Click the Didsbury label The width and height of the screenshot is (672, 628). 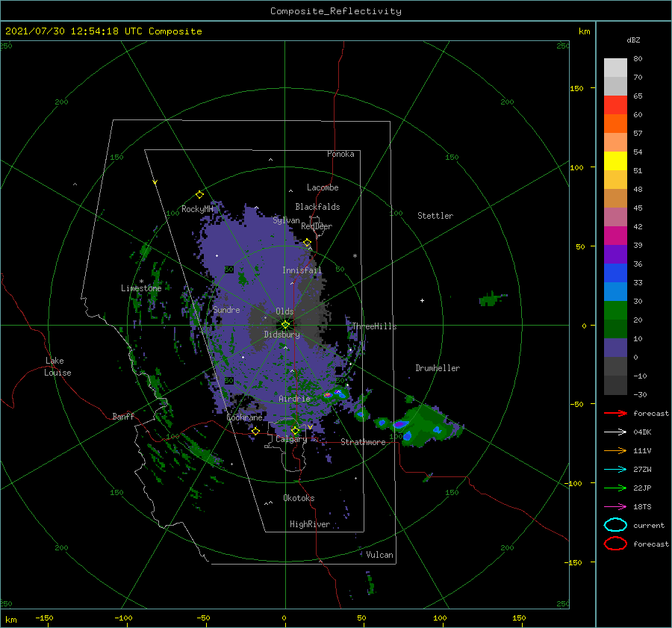[x=282, y=335]
